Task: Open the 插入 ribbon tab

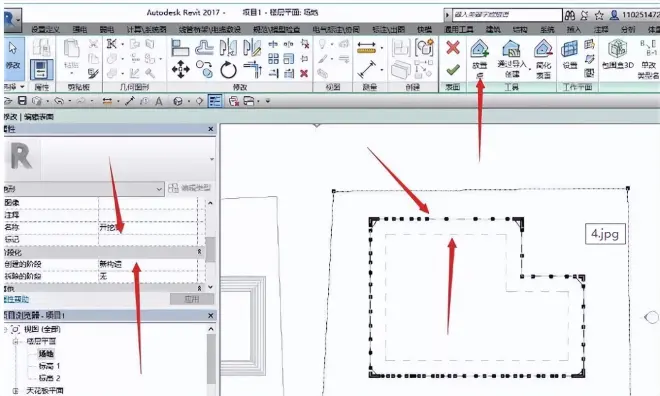Action: tap(574, 29)
